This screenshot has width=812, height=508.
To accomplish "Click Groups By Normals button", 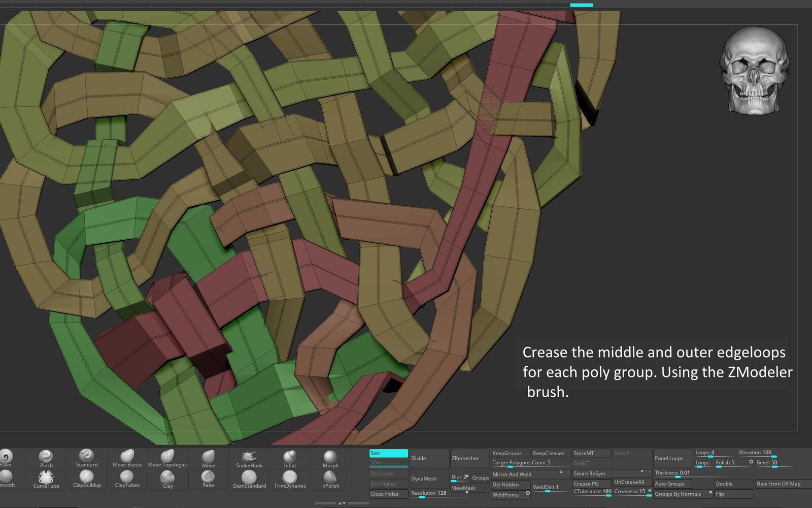I will [x=683, y=494].
